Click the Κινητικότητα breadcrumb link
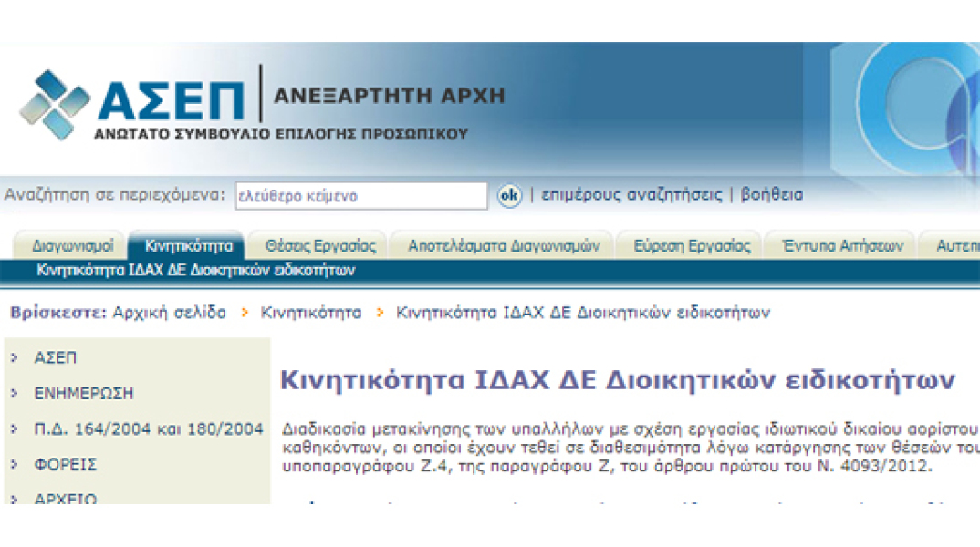 point(311,313)
